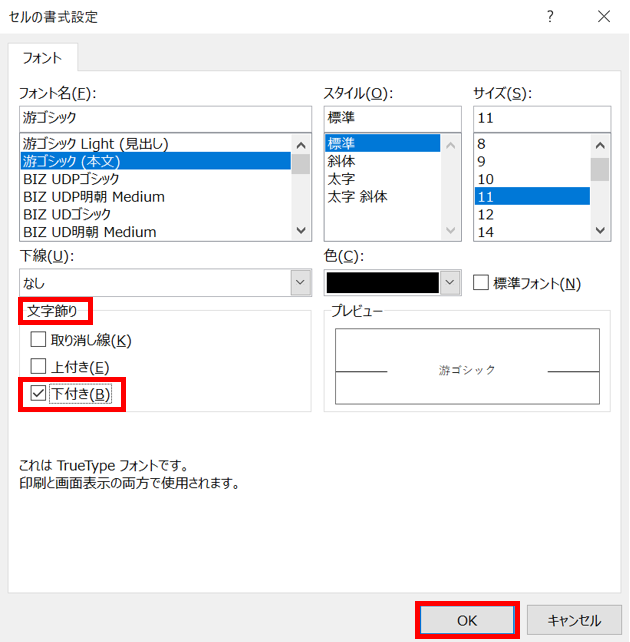The image size is (630, 642).
Task: Select font size 8
Action: click(x=532, y=144)
